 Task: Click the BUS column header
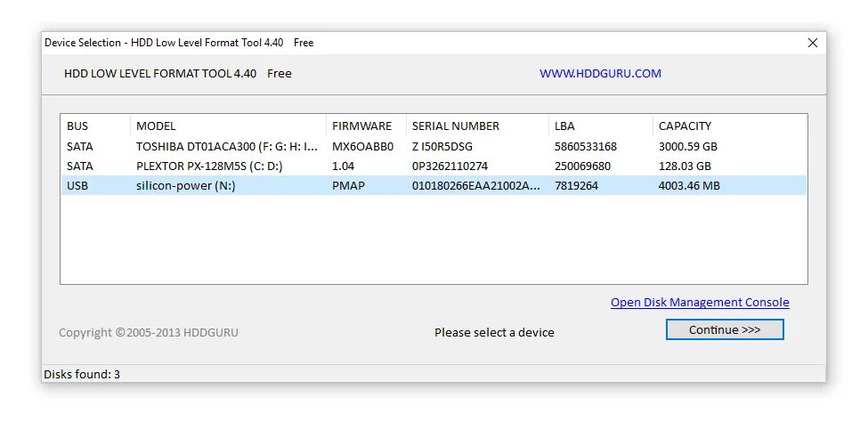pos(95,126)
